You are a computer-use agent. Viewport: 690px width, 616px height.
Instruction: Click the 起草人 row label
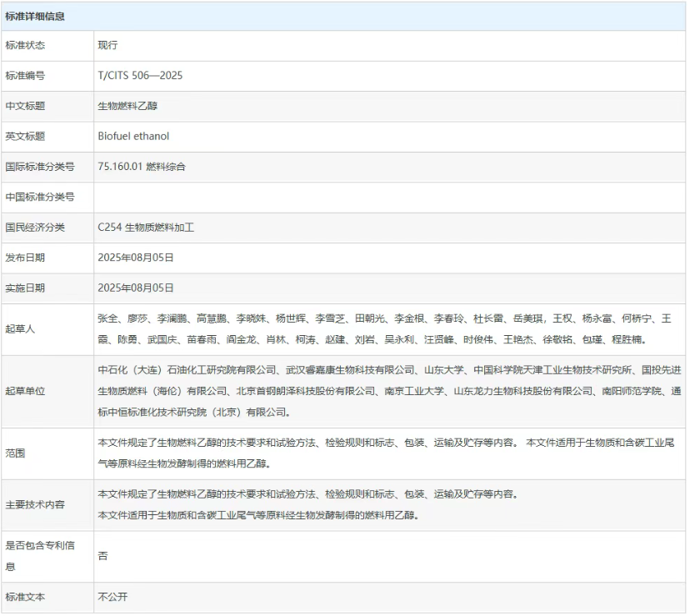pyautogui.click(x=20, y=329)
